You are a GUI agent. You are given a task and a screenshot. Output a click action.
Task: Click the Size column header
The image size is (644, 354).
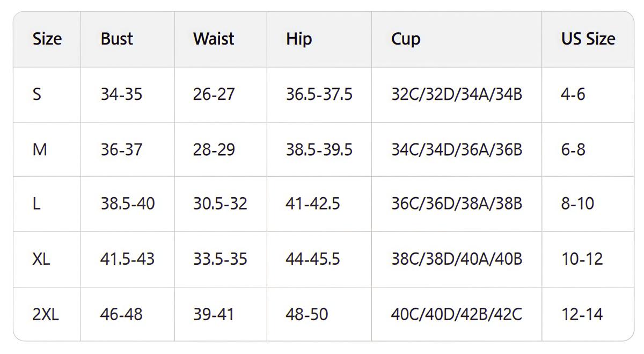point(47,39)
